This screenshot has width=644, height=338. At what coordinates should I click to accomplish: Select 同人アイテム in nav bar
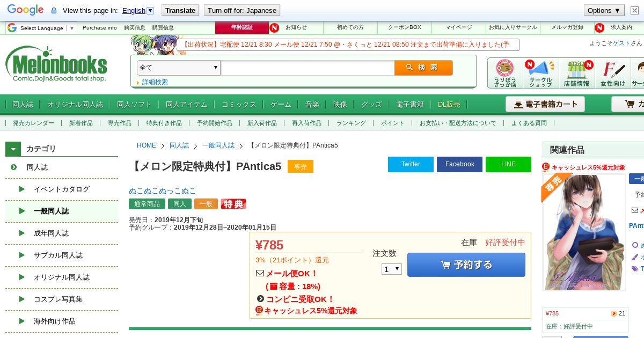[x=187, y=105]
